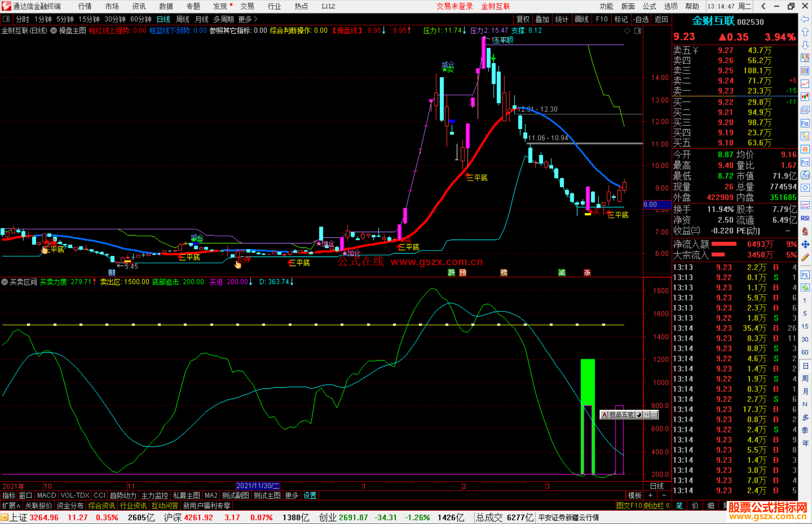This screenshot has width=812, height=524.
Task: Click the moon icon on input method bar
Action: (x=639, y=415)
